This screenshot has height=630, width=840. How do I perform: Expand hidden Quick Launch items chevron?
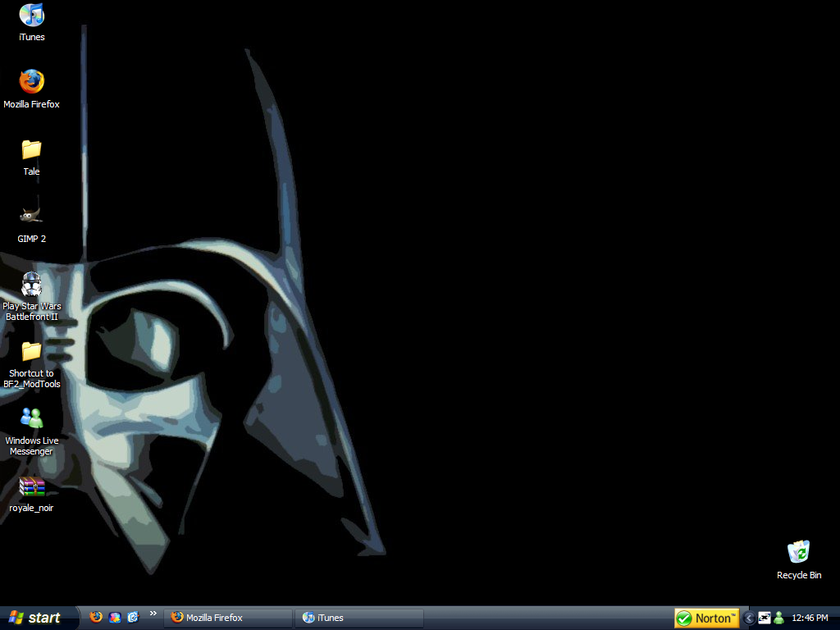[x=153, y=614]
